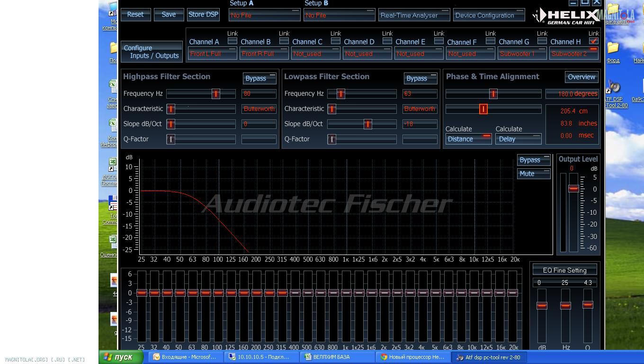Click Calculate Distance button

[468, 139]
